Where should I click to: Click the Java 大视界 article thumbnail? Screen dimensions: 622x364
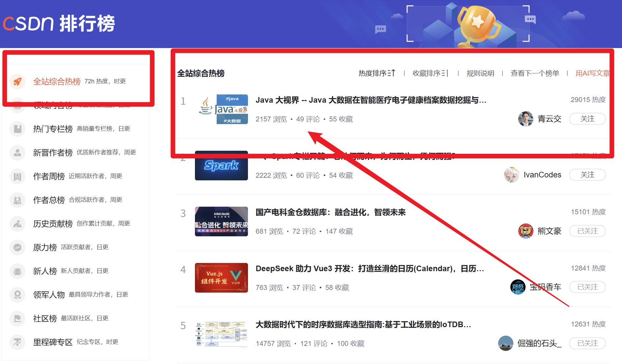221,109
